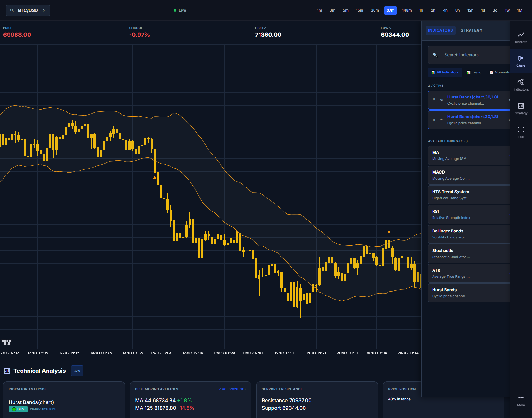Select the INDICATORS panel tab

[x=440, y=30]
